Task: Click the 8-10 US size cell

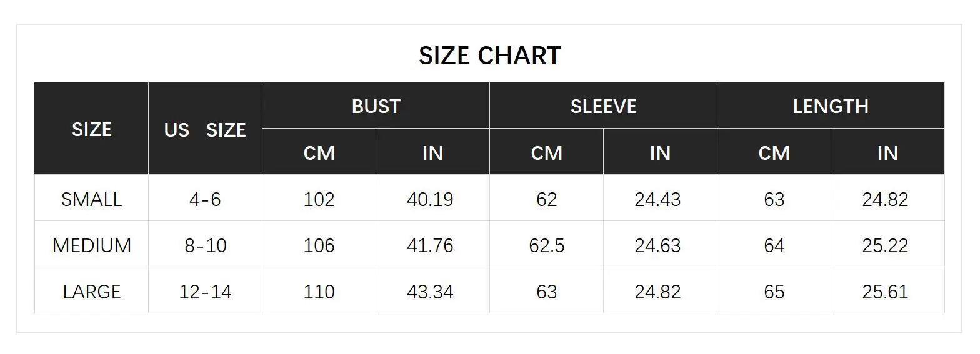Action: 205,245
